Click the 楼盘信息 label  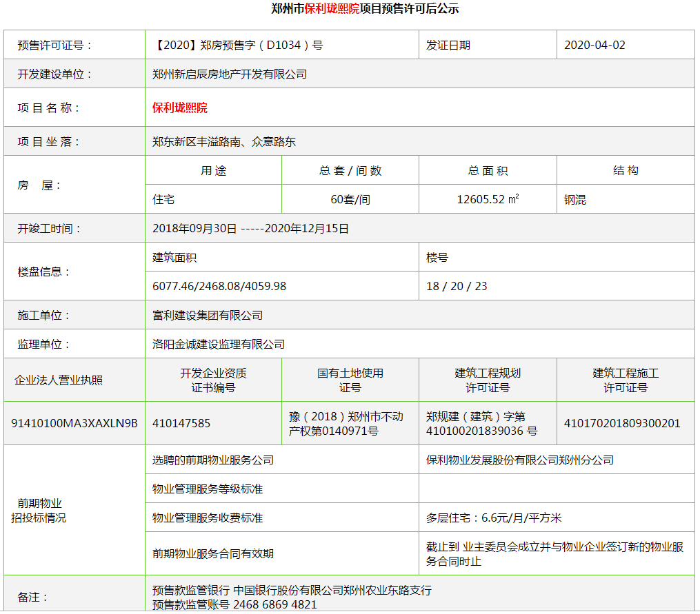[43, 272]
